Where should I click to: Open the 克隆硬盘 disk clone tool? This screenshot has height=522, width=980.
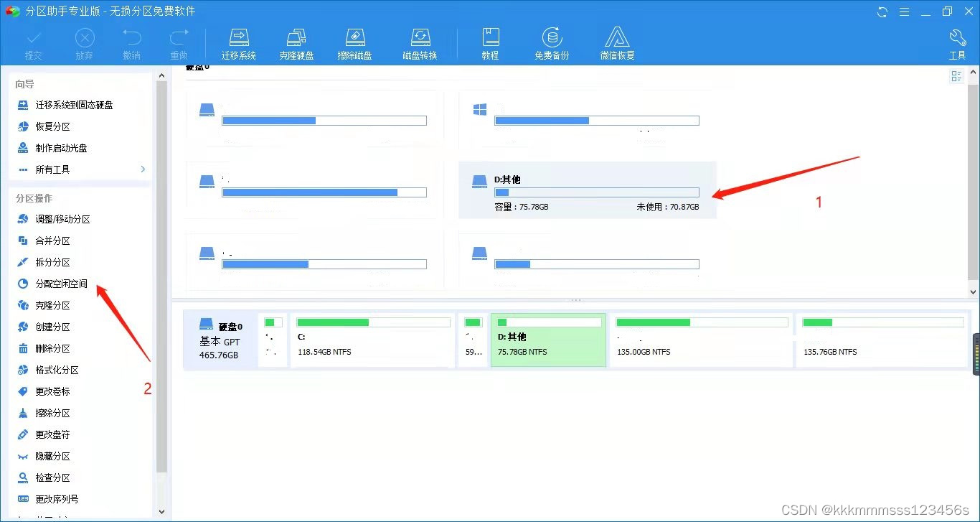[296, 45]
